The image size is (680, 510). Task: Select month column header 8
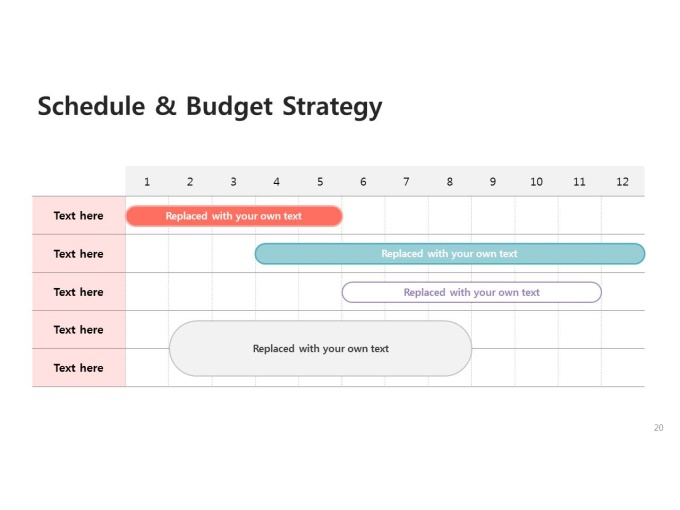[450, 181]
